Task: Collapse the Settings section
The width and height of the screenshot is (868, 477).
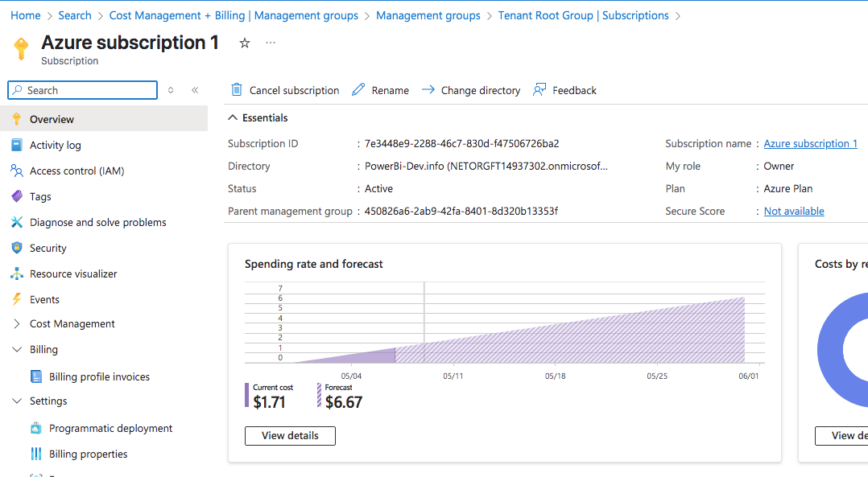Action: pos(17,401)
